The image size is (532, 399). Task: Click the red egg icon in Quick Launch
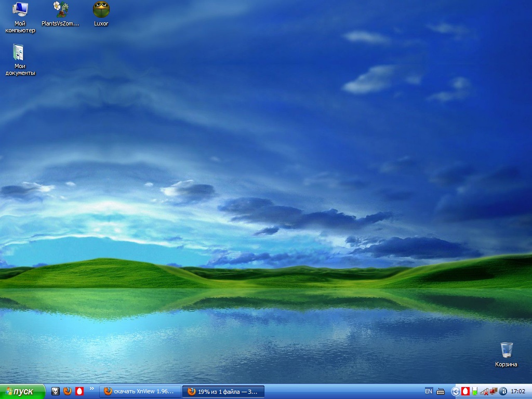(79, 391)
